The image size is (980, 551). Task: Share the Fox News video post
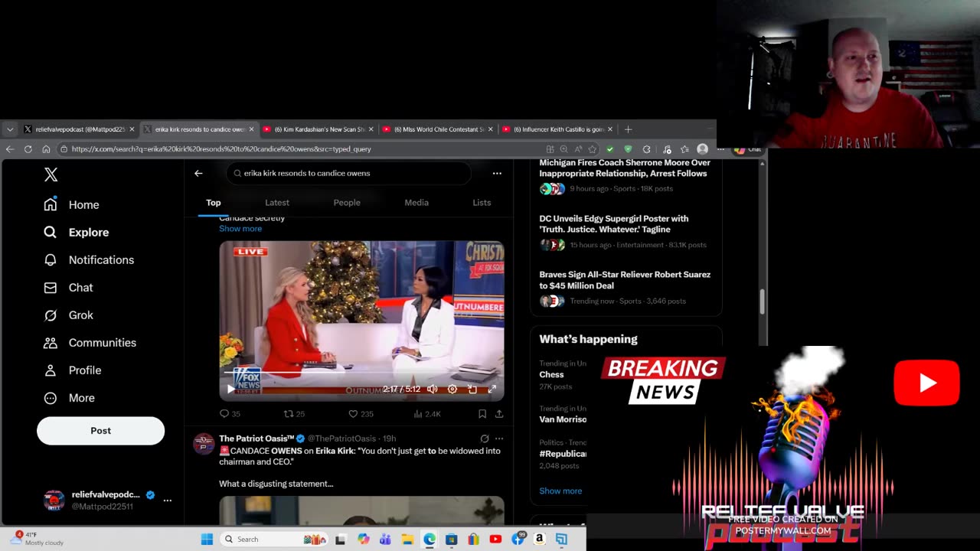pyautogui.click(x=499, y=413)
